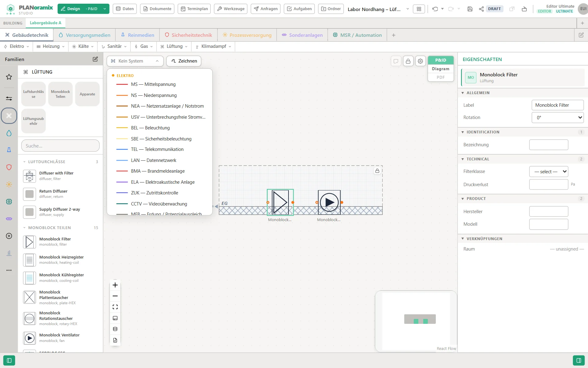This screenshot has width=588, height=368.
Task: Open the Rotation dropdown
Action: [x=557, y=117]
